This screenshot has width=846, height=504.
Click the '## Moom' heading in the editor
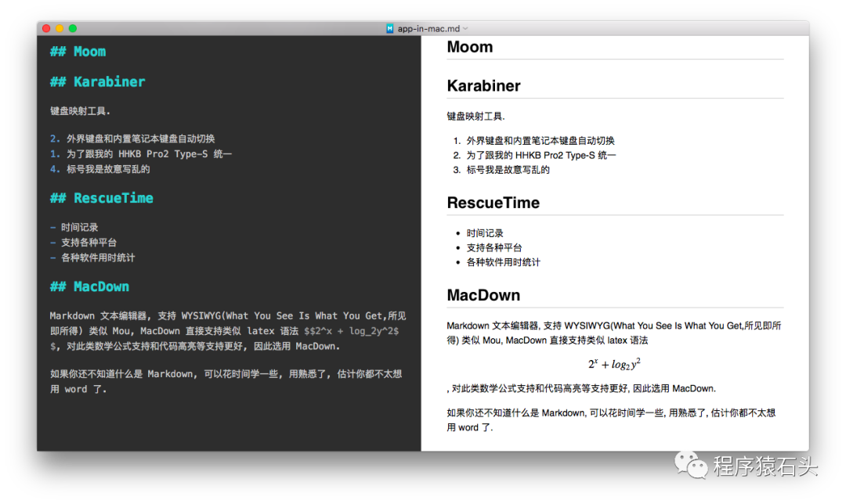tap(78, 52)
